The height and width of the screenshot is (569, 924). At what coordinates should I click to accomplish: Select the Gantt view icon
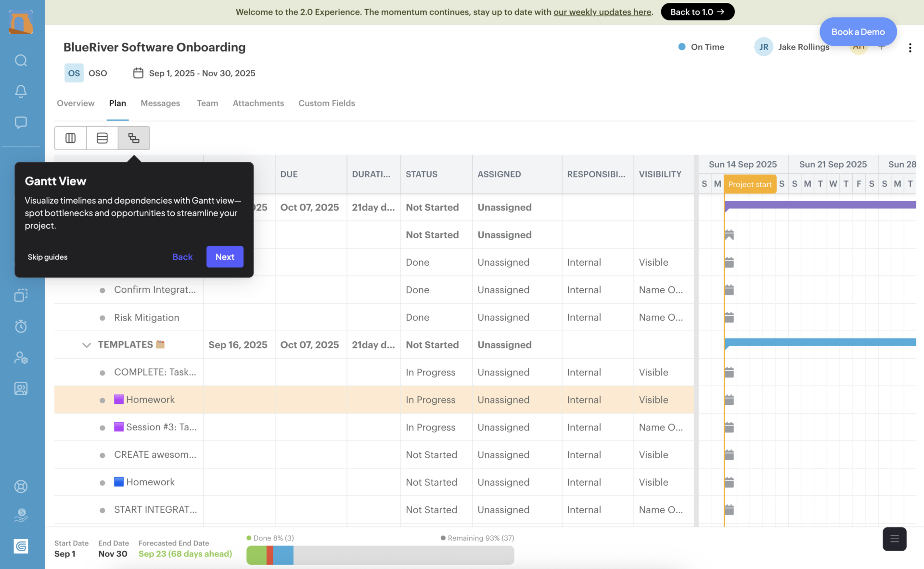134,138
